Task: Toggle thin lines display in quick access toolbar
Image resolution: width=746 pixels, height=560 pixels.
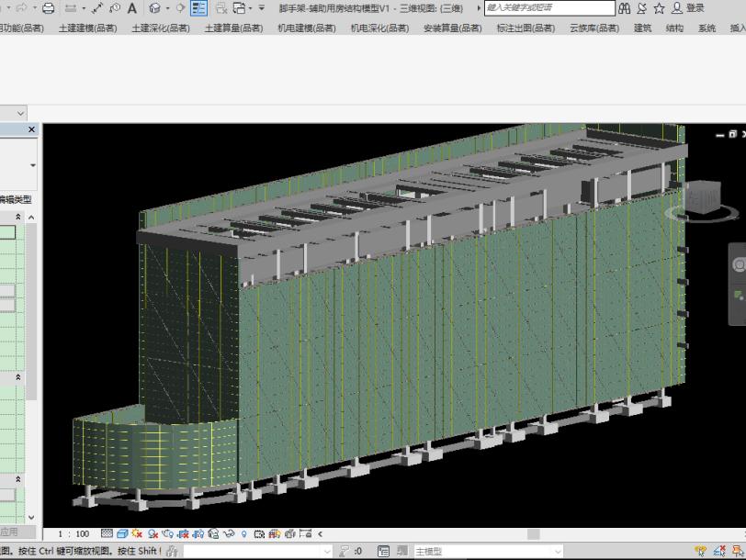Action: (199, 8)
